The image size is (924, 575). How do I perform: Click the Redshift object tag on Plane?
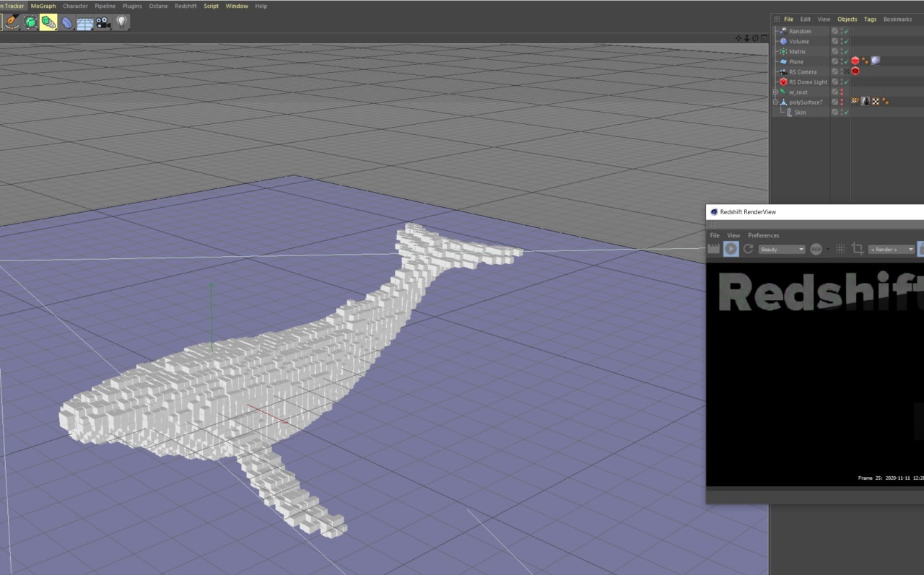point(855,61)
